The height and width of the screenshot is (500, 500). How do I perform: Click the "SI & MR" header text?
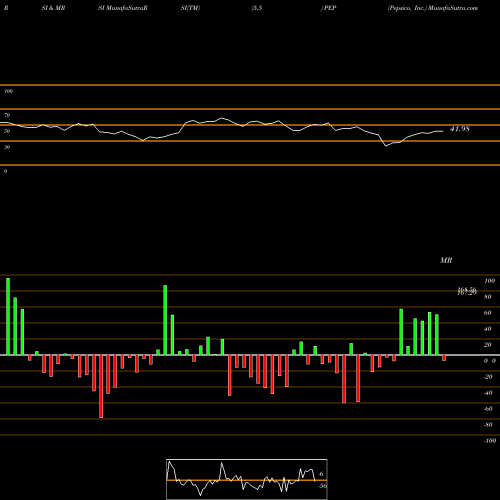coord(53,8)
